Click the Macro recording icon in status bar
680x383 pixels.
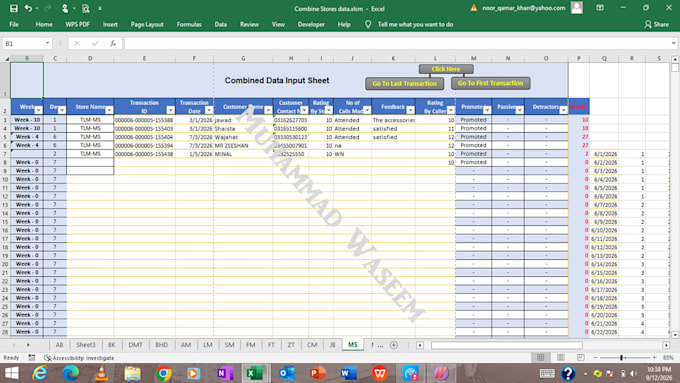(x=32, y=358)
